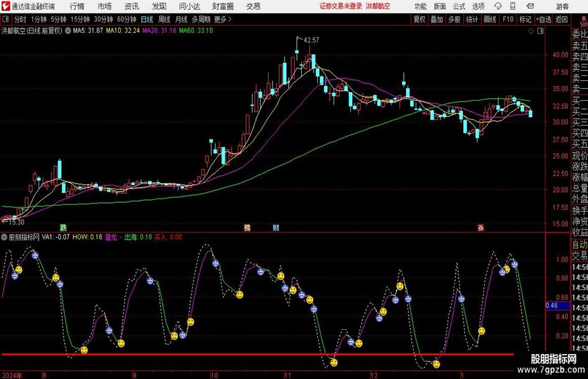The image size is (588, 379).
Task: Click the 2024年 timeline label
Action: pyautogui.click(x=12, y=375)
